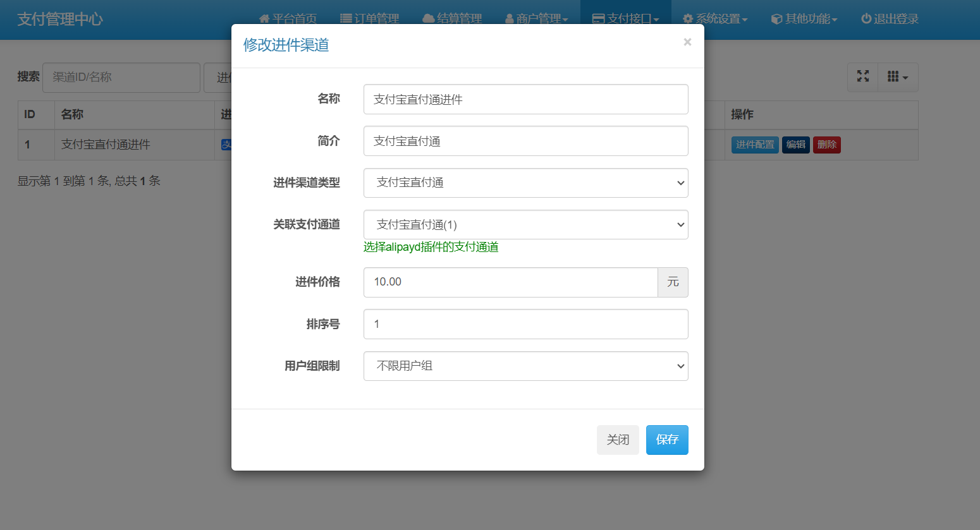Viewport: 980px width, 530px height.
Task: Click the 用户组限制 field label
Action: (x=312, y=366)
